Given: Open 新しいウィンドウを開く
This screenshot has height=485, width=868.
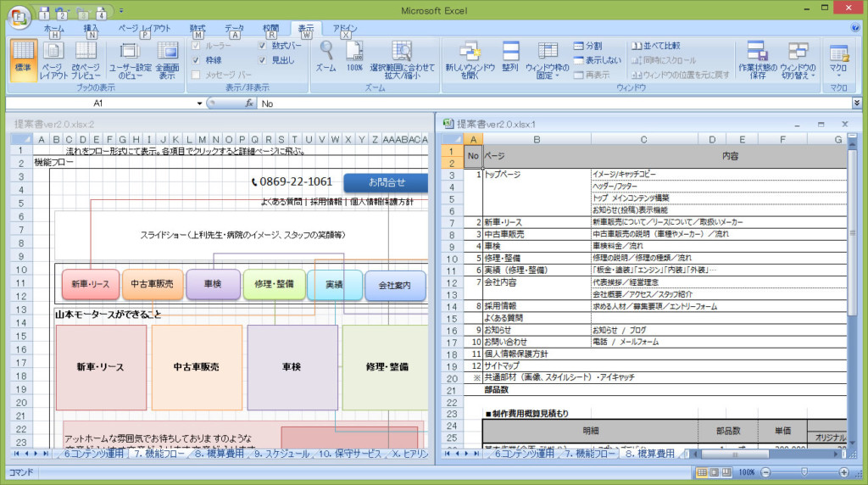Looking at the screenshot, I should pos(470,60).
